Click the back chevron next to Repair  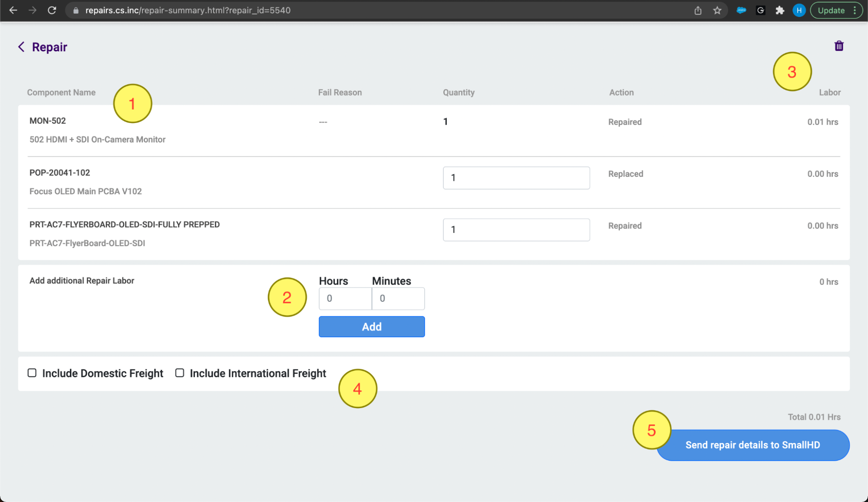click(21, 47)
